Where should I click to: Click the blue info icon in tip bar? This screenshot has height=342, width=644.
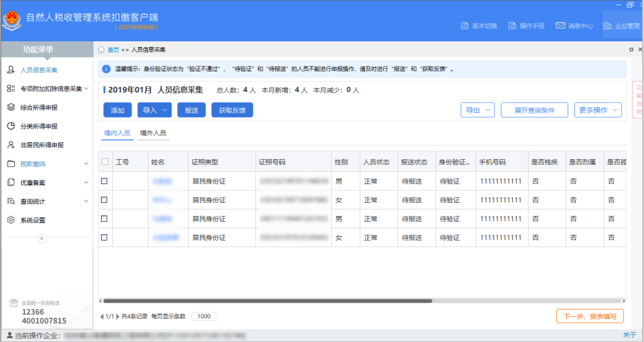[106, 69]
